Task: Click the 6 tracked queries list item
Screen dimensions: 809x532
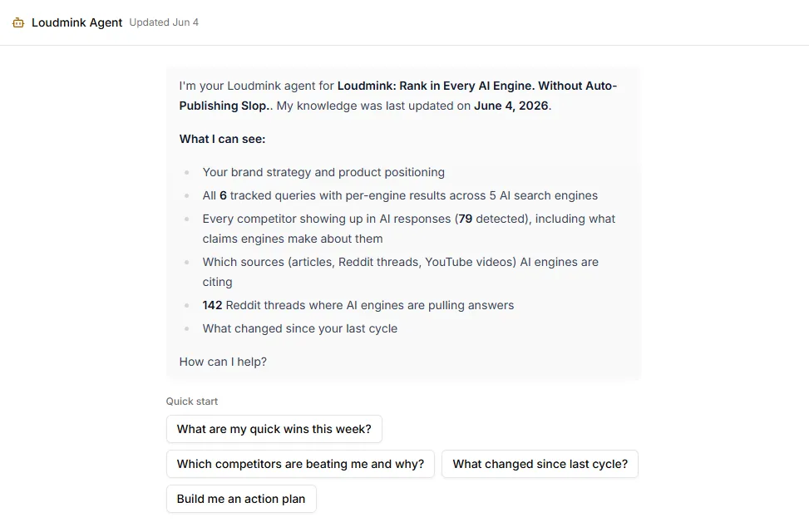Action: pos(400,195)
